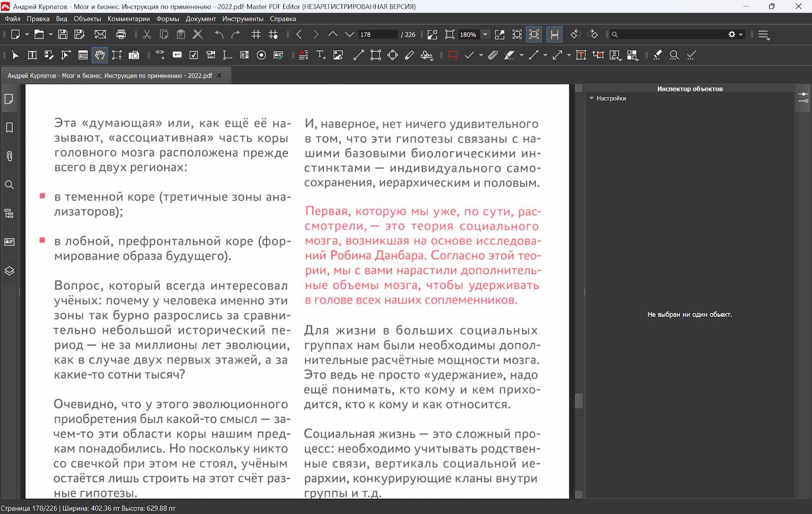Send the document by email via the envelope icon
This screenshot has height=514, width=812.
pyautogui.click(x=100, y=35)
